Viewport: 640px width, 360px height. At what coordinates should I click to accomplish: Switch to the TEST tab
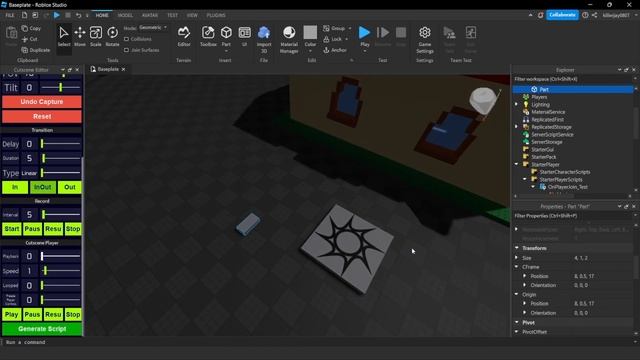[172, 15]
